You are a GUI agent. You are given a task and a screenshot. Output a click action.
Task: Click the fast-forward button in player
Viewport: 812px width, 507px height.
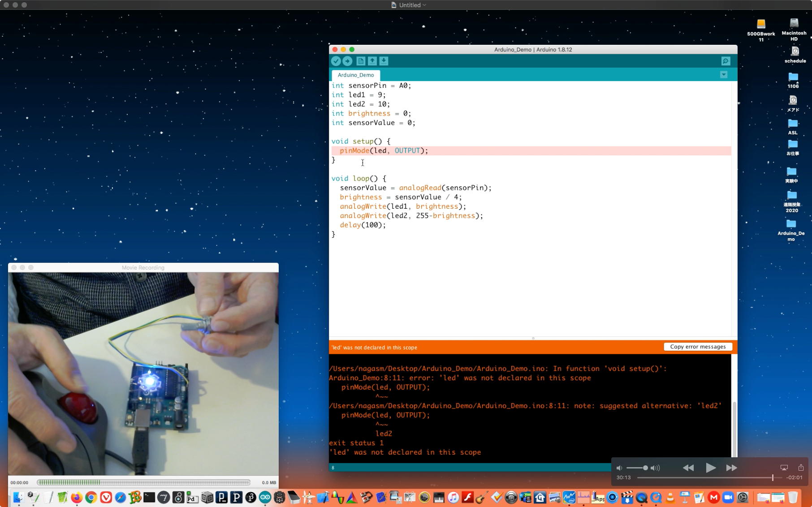pyautogui.click(x=731, y=468)
